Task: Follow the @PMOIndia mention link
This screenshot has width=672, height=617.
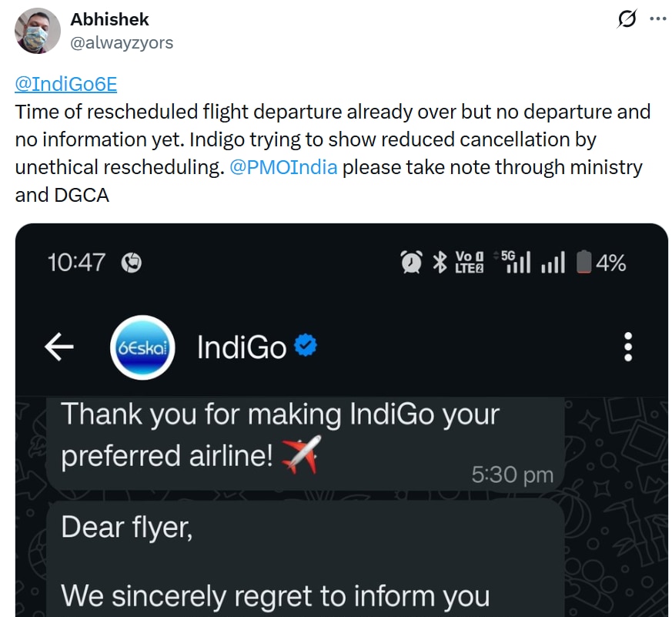Action: point(283,166)
